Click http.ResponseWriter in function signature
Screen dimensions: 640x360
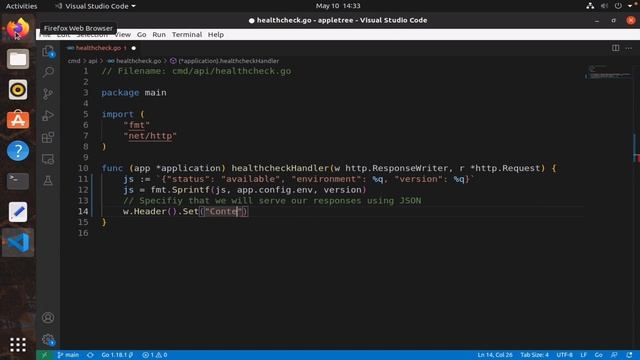[396, 168]
